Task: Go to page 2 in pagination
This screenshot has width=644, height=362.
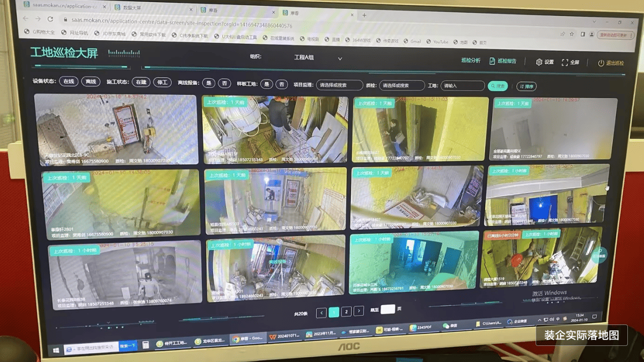Action: [347, 312]
